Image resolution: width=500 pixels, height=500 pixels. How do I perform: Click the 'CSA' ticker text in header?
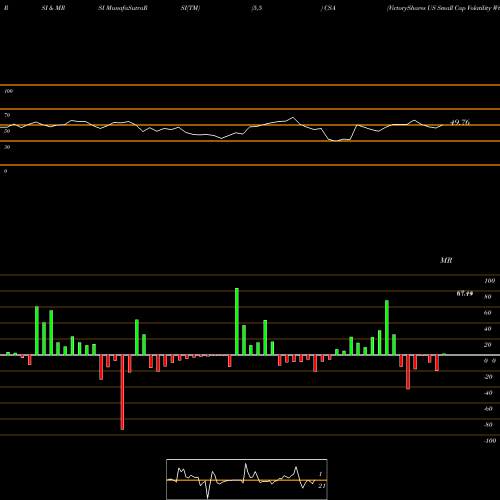[x=330, y=8]
